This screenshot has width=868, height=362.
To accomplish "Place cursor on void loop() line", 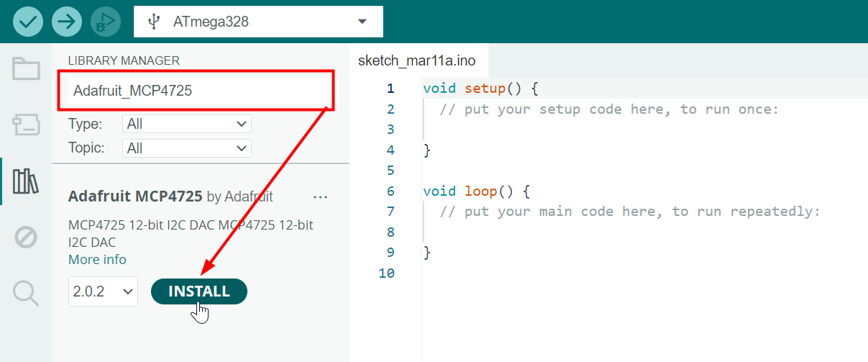I will (476, 191).
